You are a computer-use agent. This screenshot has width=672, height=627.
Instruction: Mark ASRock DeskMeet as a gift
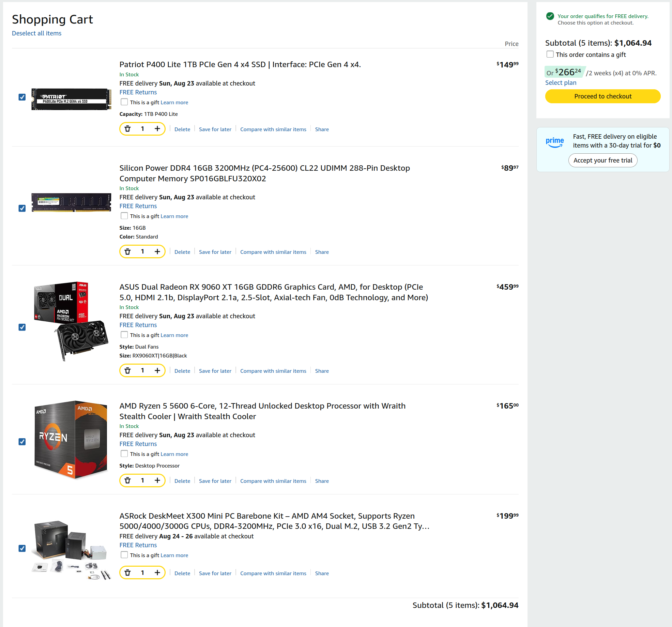(124, 555)
